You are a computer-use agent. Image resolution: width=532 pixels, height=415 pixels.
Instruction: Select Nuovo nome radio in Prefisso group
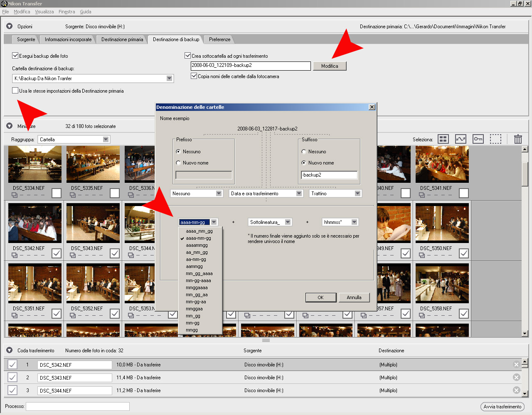(178, 163)
